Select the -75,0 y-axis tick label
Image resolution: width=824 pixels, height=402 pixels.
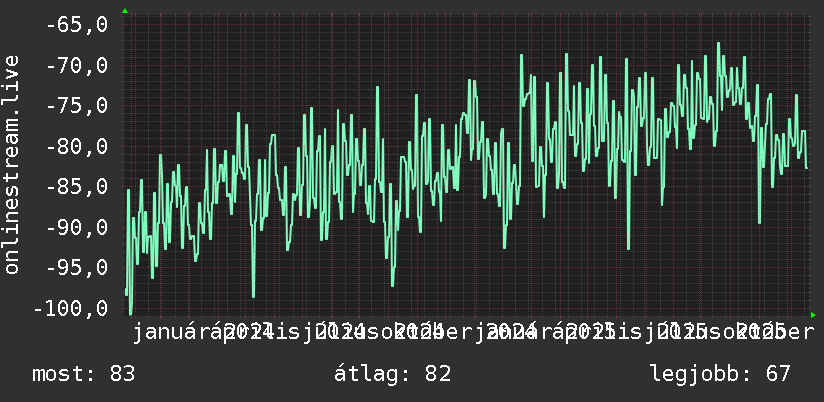[78, 106]
